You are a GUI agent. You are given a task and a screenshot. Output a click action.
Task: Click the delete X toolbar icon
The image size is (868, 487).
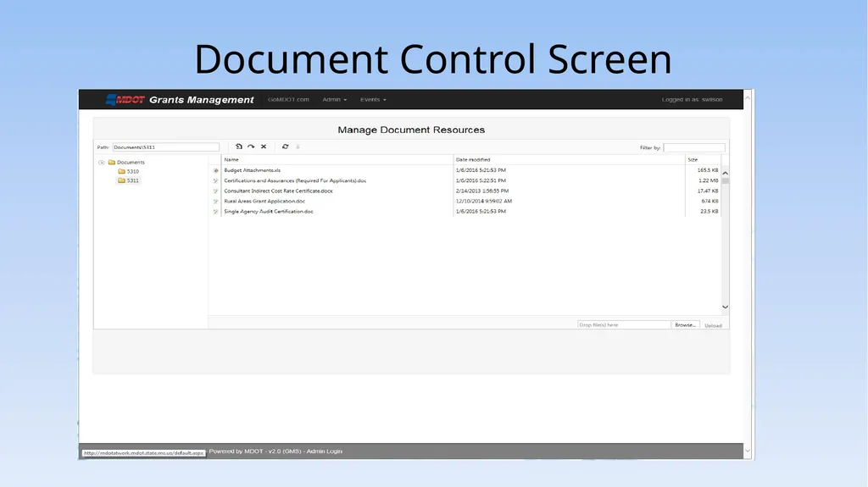pos(264,147)
